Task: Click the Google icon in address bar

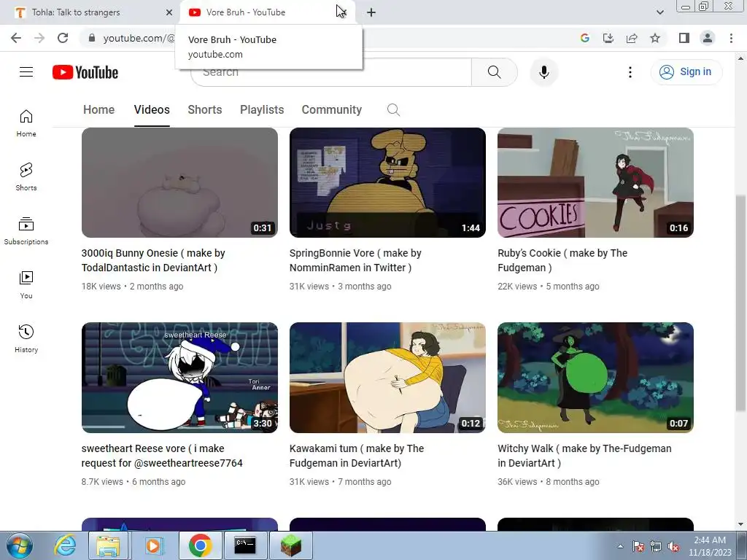Action: [584, 38]
